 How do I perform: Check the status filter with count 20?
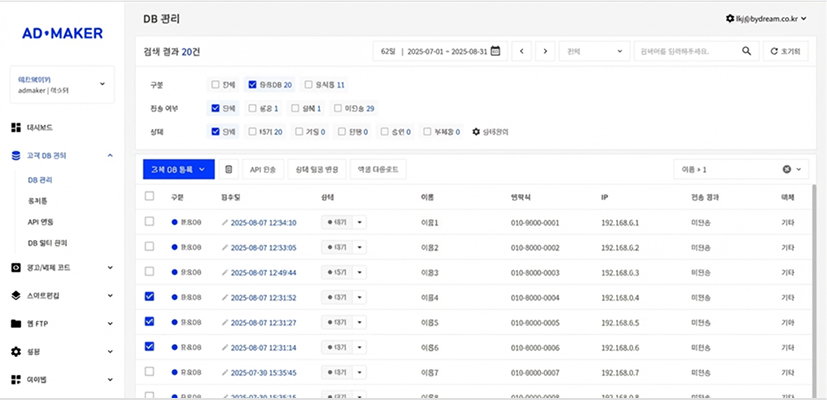coord(252,131)
